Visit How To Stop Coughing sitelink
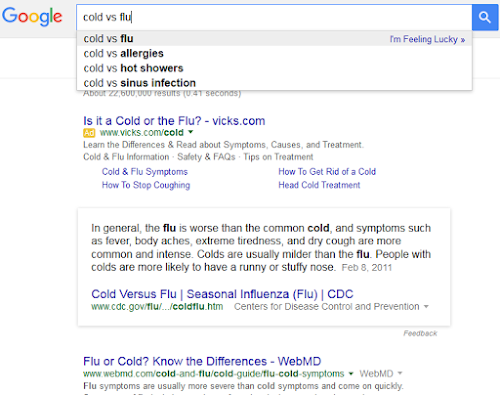The image size is (500, 395). tap(146, 185)
